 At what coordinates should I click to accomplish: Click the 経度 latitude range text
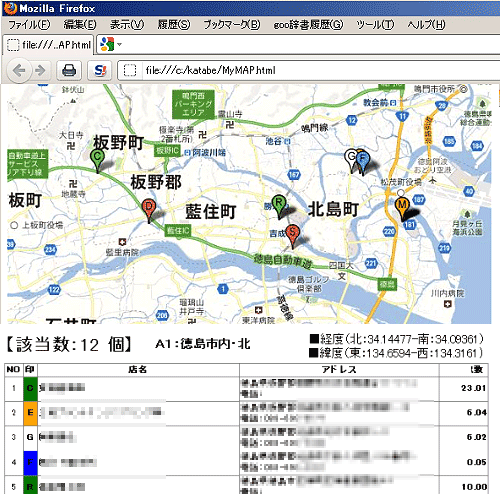pos(396,339)
